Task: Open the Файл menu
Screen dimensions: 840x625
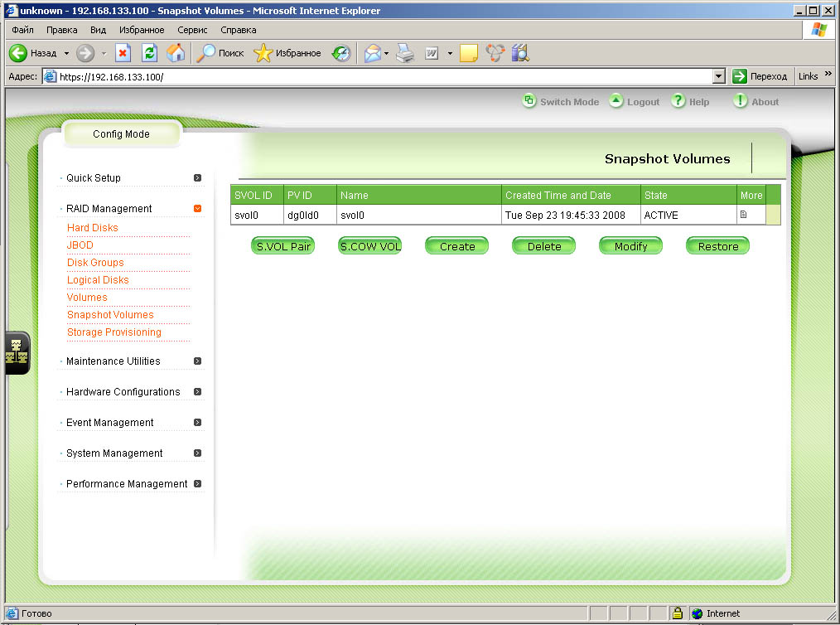Action: [x=22, y=30]
